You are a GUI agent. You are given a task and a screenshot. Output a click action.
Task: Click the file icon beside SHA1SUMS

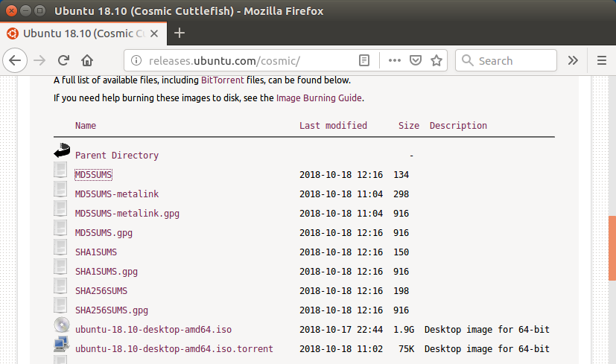60,247
